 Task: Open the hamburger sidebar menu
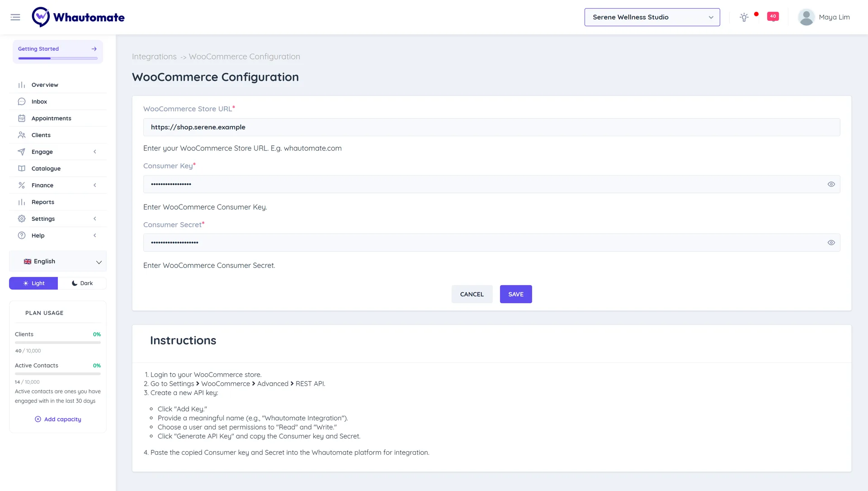(15, 17)
